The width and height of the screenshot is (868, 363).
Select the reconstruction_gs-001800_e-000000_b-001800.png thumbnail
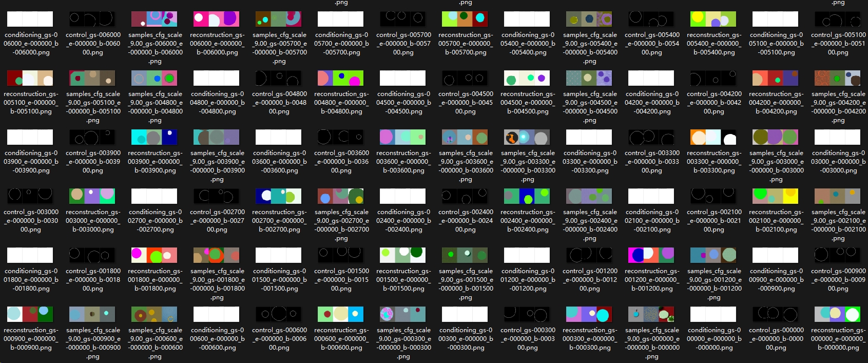(x=155, y=255)
